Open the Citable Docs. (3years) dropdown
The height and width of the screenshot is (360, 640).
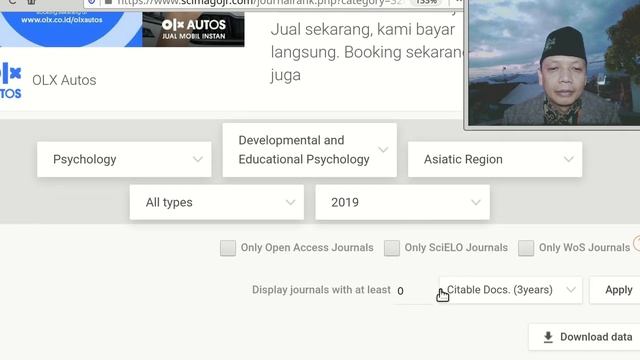pyautogui.click(x=511, y=290)
